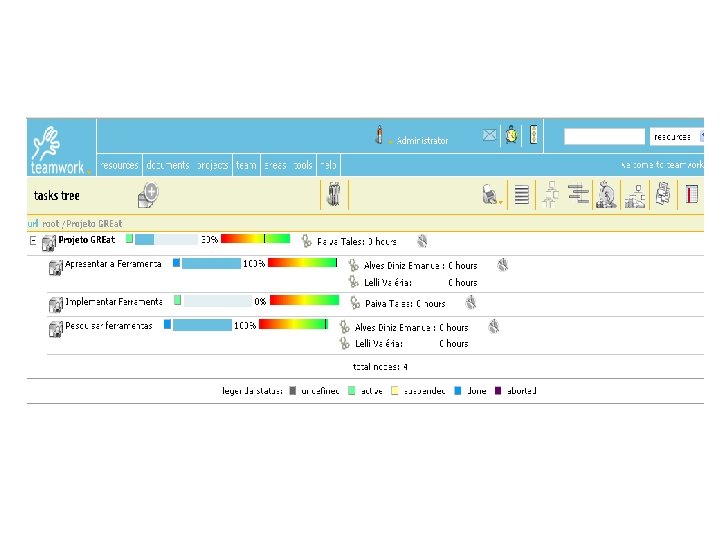Open the Apresentar a Ferramenta task

(113, 264)
